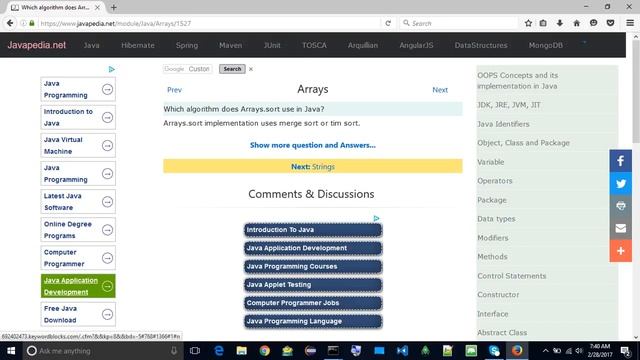The image size is (640, 360).
Task: Click the Google custom Search button
Action: pos(232,69)
